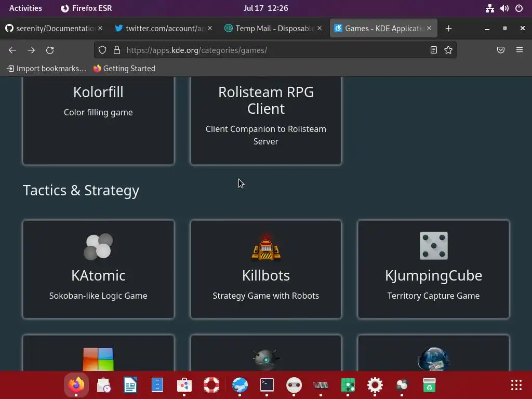
Task: Open the Terminal from the dock
Action: (x=267, y=385)
